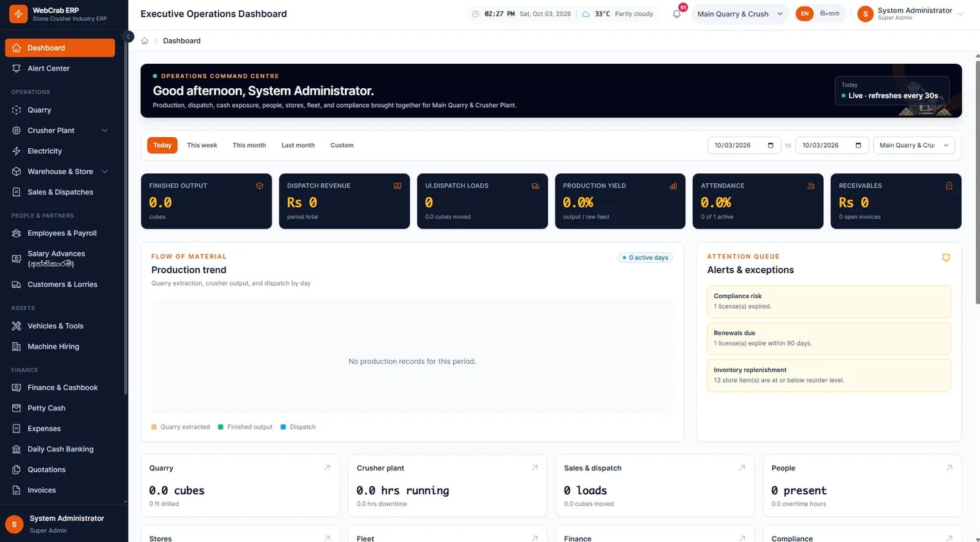
Task: Go to Employees & Payroll
Action: coord(60,233)
